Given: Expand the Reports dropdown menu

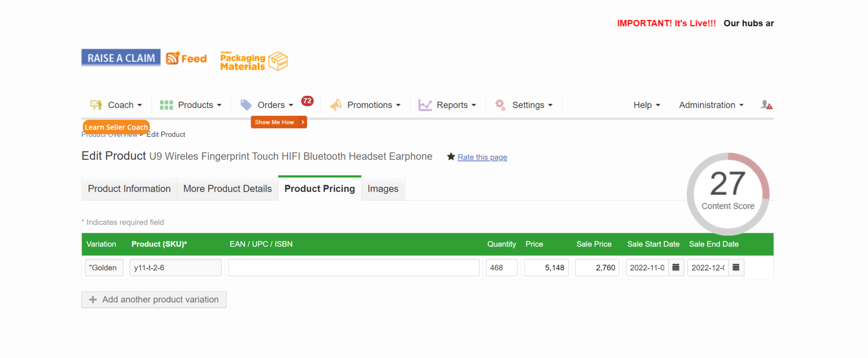Looking at the screenshot, I should tap(456, 105).
